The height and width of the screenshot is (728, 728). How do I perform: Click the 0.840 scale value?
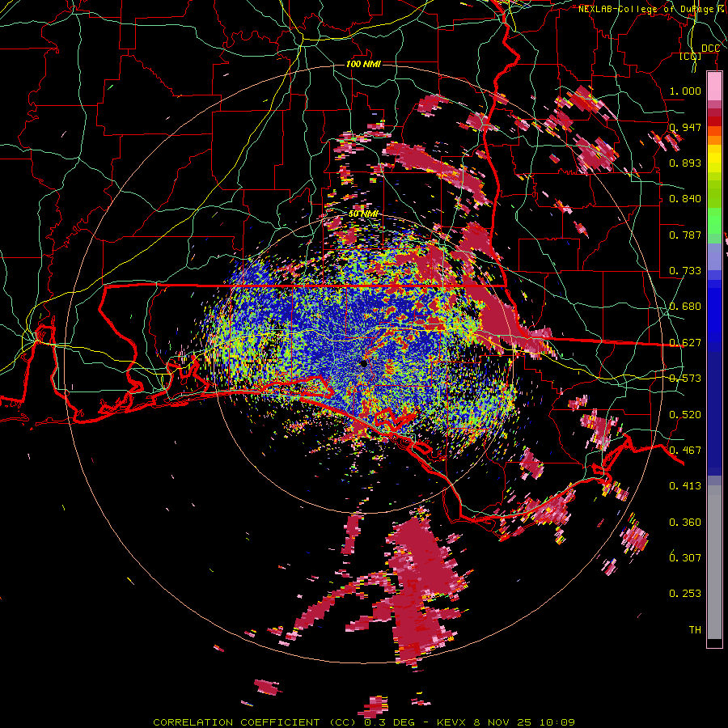(685, 198)
